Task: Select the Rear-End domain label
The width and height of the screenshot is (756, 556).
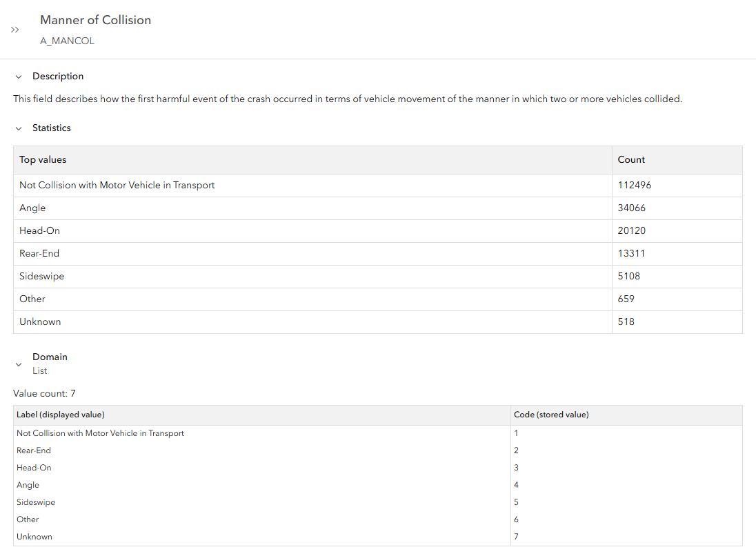Action: click(x=34, y=450)
